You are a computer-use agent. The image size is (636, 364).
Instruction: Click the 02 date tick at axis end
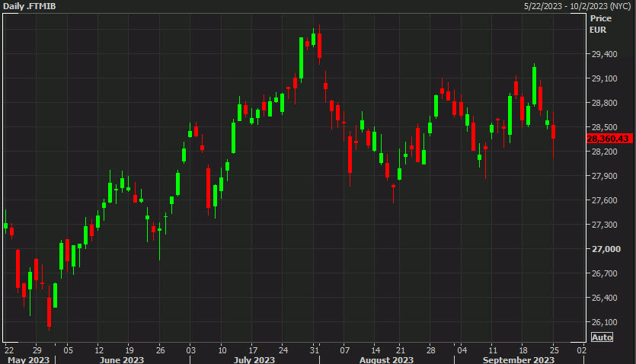coord(581,350)
